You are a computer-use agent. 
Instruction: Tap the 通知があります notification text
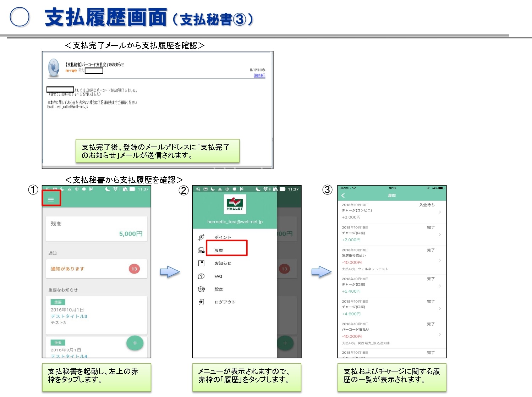click(67, 269)
